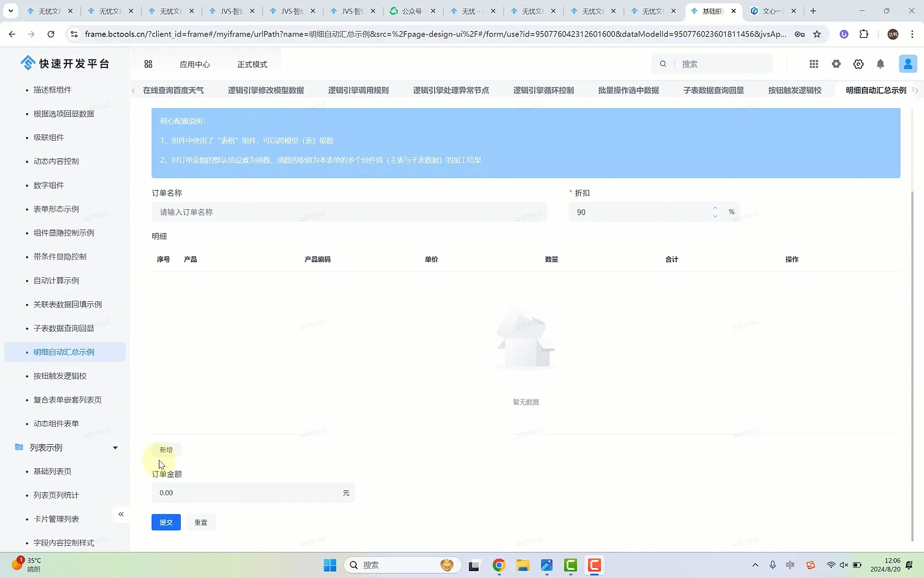Click the 折扣 number input
This screenshot has width=924, height=578.
[x=640, y=212]
